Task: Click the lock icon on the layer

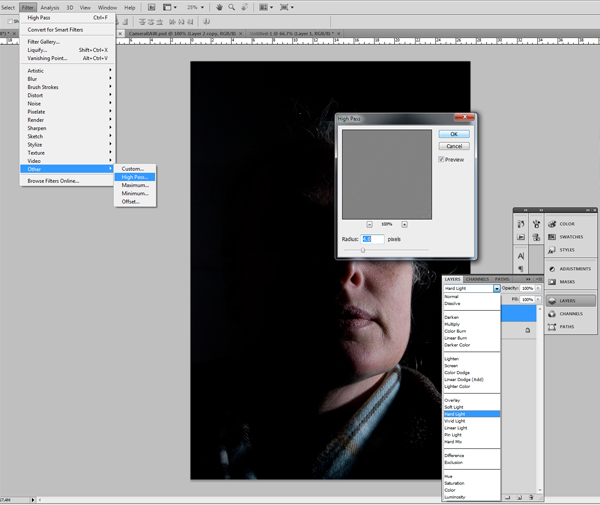Action: 528,330
